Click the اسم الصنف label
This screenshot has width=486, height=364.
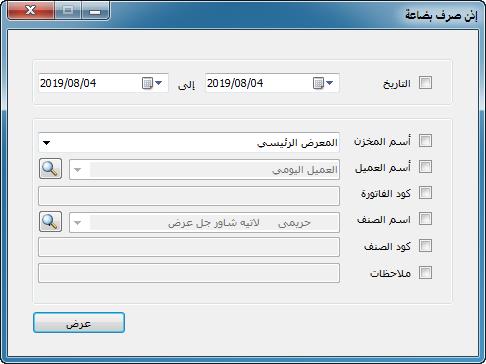pyautogui.click(x=384, y=220)
